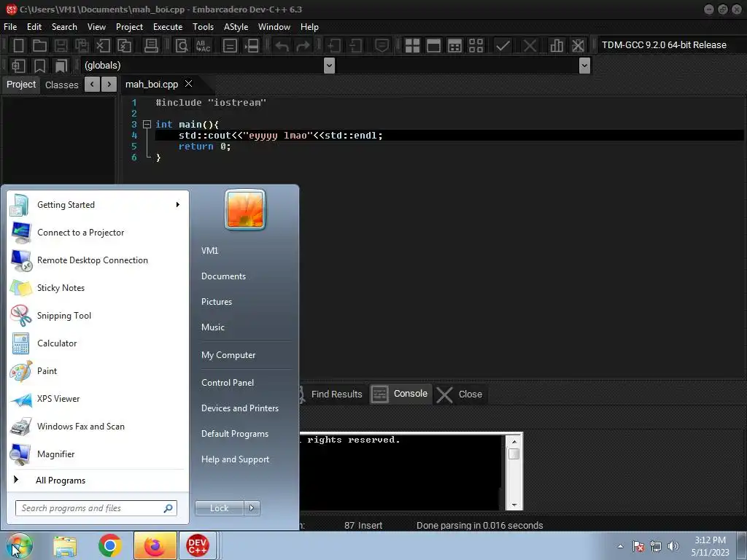Close the current file via the toolbar icon
Viewport: 747px width, 560px height.
click(102, 46)
